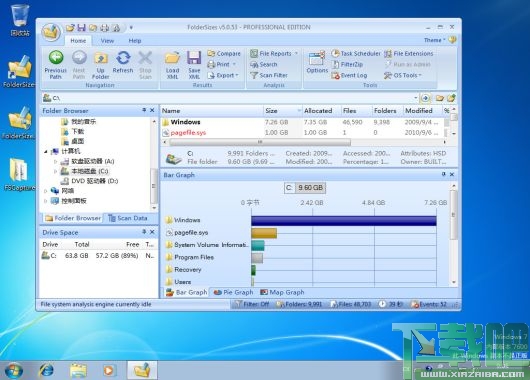
Task: Open the Options dialog
Action: pos(317,62)
